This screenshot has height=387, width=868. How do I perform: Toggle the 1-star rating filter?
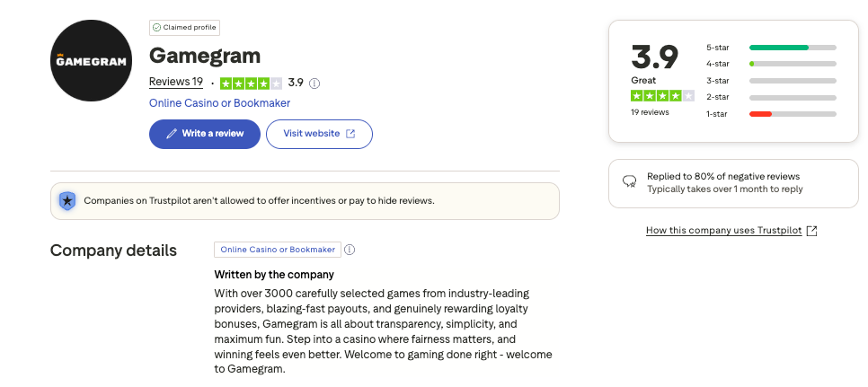[771, 114]
